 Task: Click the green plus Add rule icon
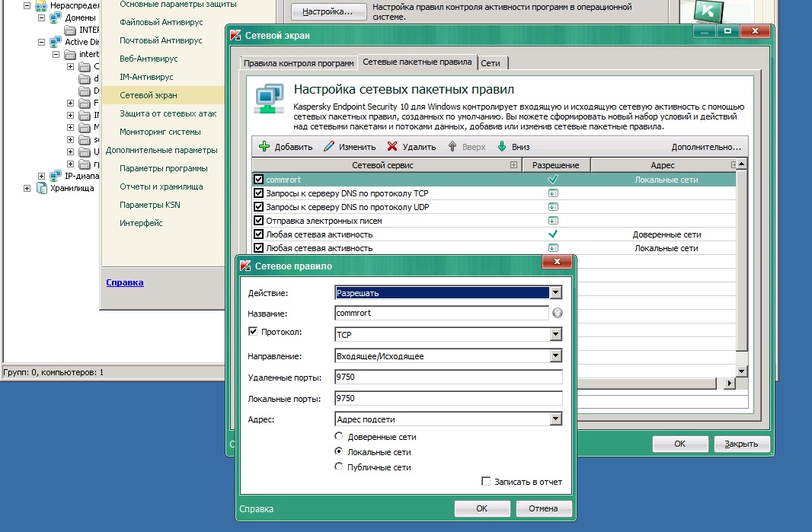[x=264, y=147]
